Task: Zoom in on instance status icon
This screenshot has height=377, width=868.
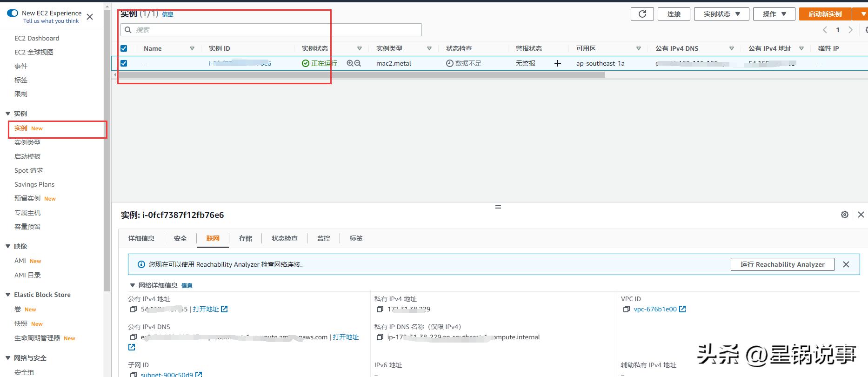Action: [350, 63]
